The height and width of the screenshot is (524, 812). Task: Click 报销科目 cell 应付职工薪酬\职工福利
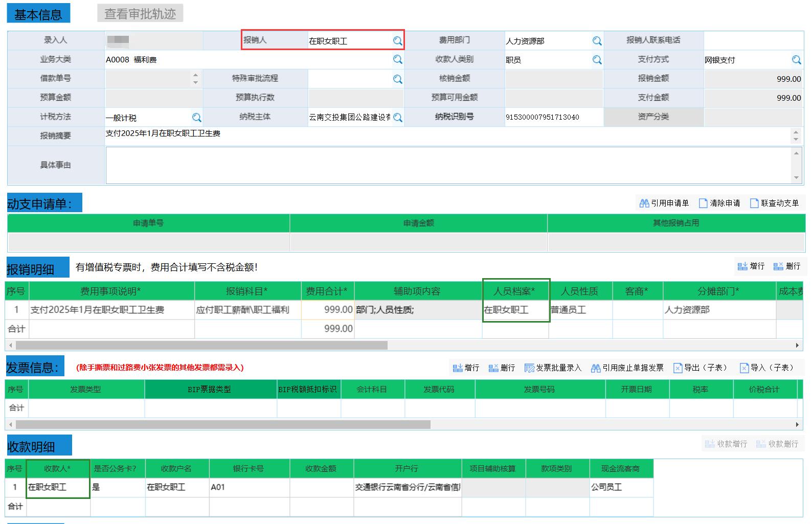point(248,310)
